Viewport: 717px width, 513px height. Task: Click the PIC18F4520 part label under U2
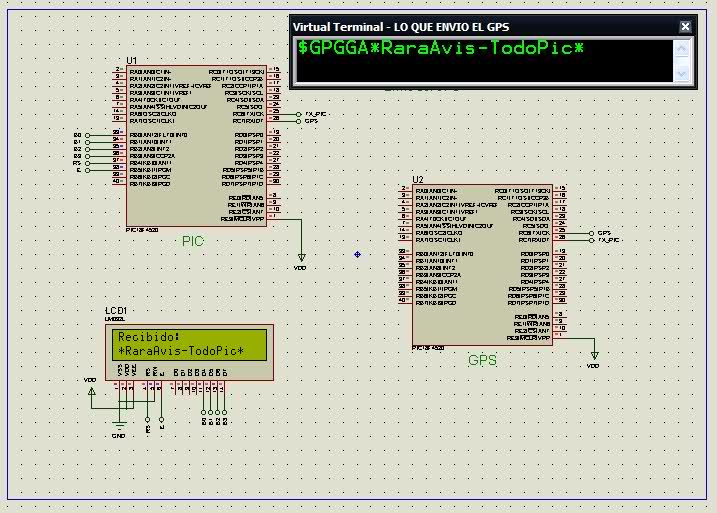coord(428,348)
